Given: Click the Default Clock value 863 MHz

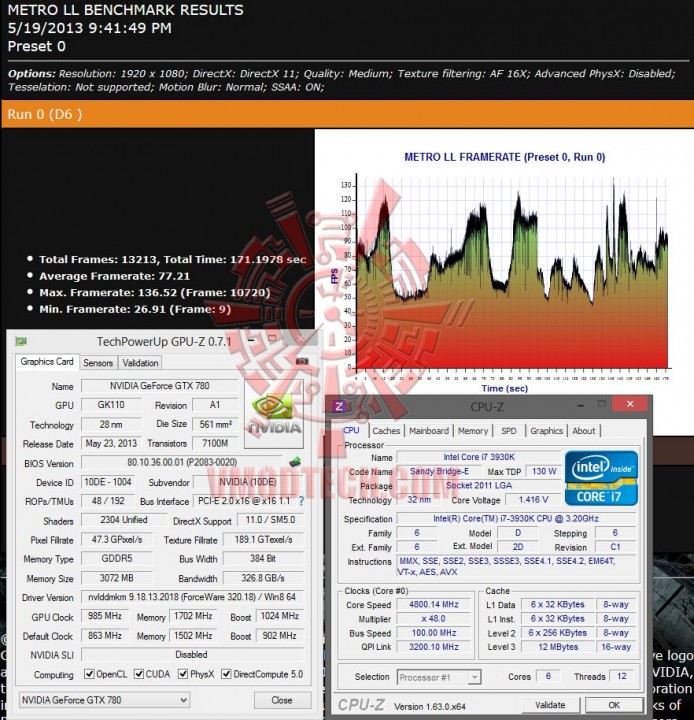Looking at the screenshot, I should point(105,636).
